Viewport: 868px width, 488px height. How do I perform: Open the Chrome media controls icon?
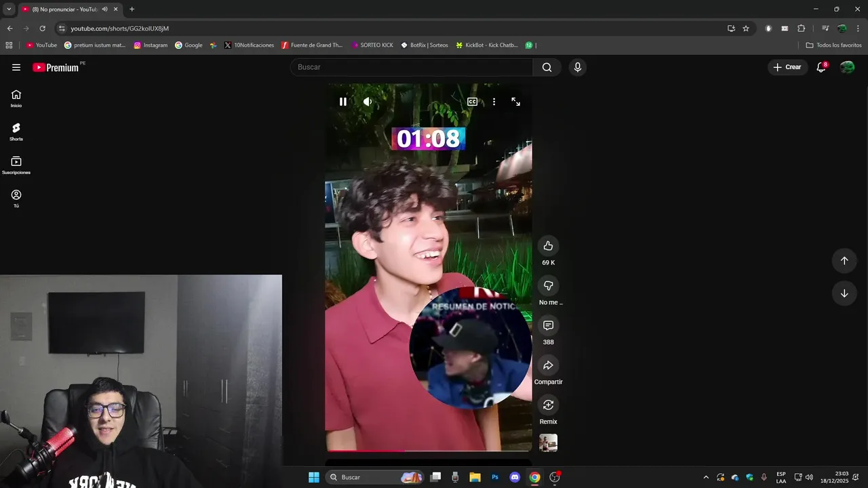825,28
